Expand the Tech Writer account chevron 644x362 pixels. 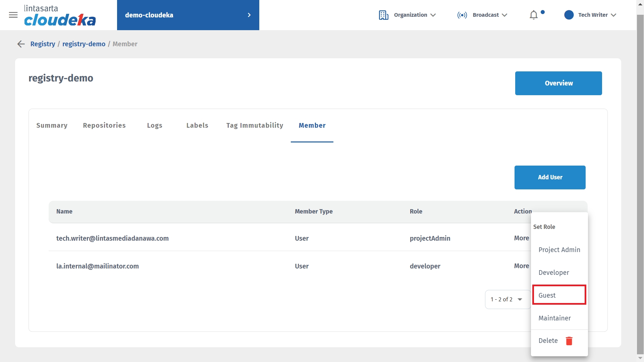pyautogui.click(x=613, y=15)
